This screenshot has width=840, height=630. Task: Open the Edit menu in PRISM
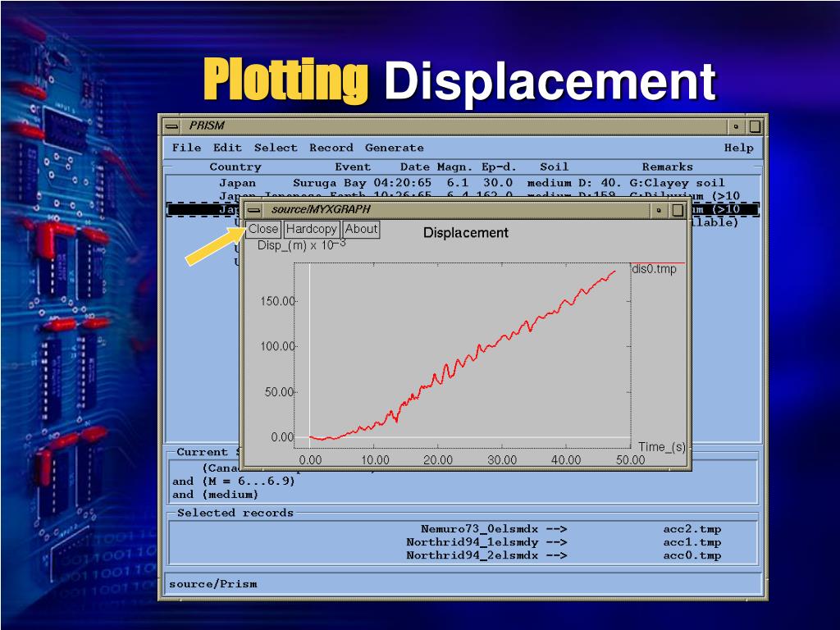(x=227, y=148)
